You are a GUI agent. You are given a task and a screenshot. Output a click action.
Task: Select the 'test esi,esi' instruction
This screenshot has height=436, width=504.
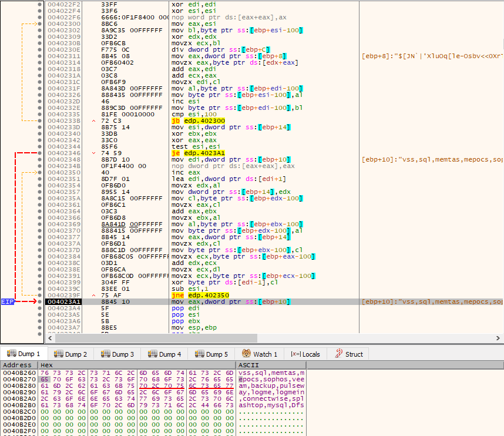[196, 147]
